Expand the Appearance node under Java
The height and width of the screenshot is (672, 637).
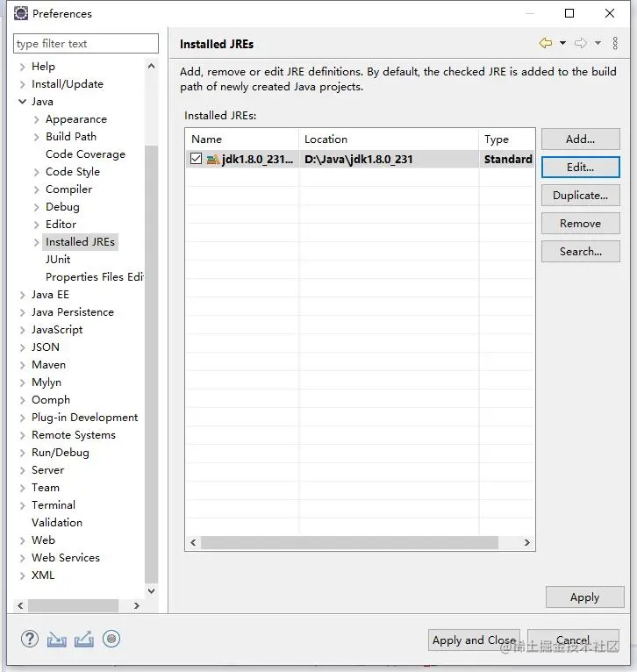(x=37, y=119)
